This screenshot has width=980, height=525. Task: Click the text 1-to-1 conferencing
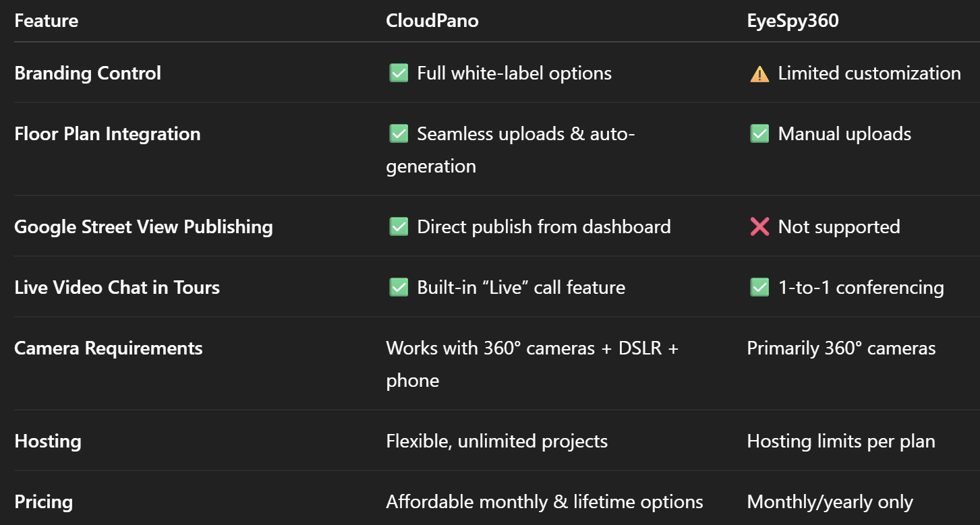click(x=861, y=287)
